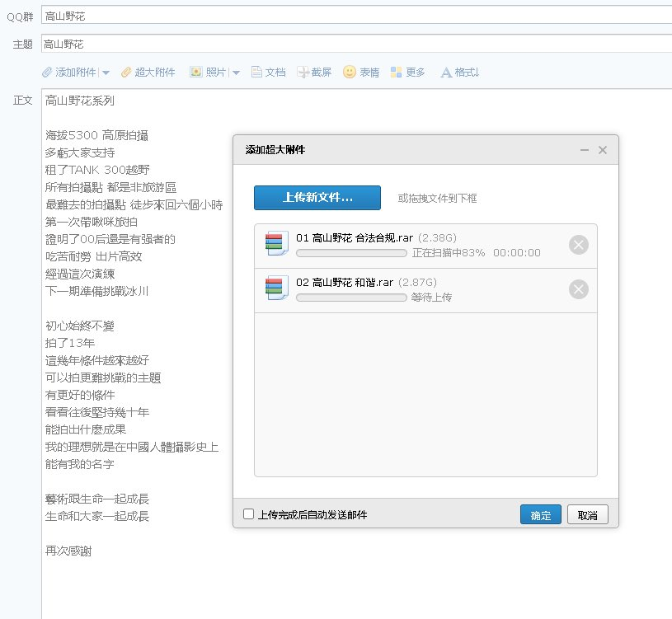This screenshot has width=672, height=619.
Task: Click the 照片 photo insert icon
Action: pos(196,73)
